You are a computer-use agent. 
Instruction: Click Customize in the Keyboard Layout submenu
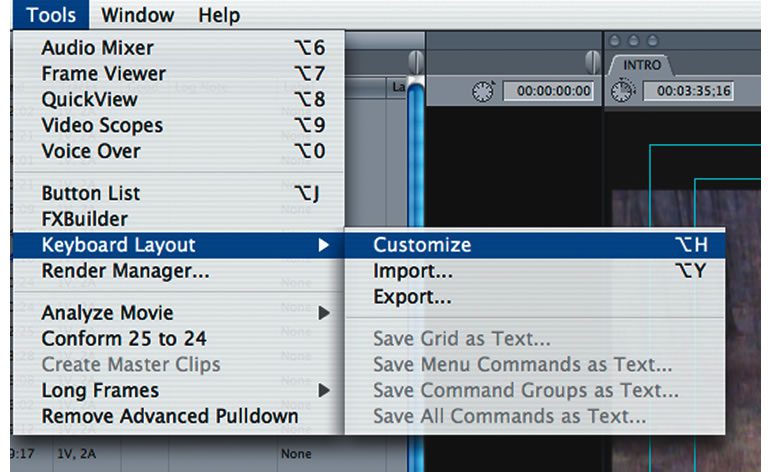(422, 245)
